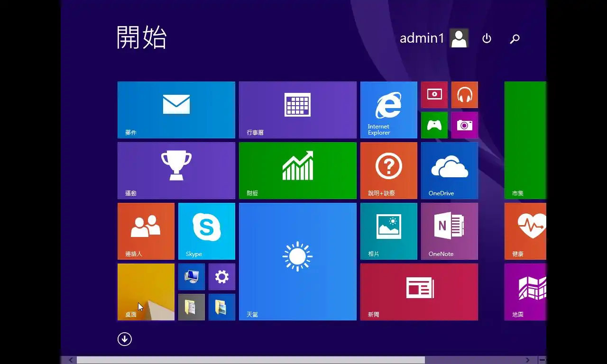Open the magenta Camera tile
Image resolution: width=607 pixels, height=364 pixels.
pyautogui.click(x=465, y=125)
